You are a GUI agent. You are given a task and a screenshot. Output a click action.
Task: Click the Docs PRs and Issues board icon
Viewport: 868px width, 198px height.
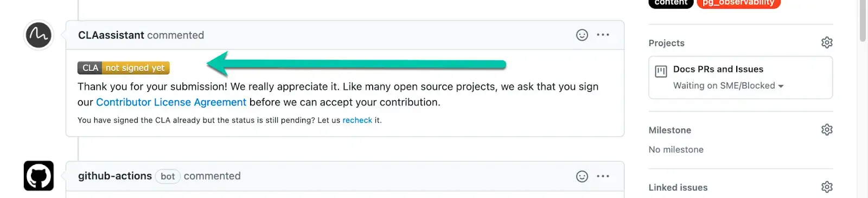coord(661,72)
